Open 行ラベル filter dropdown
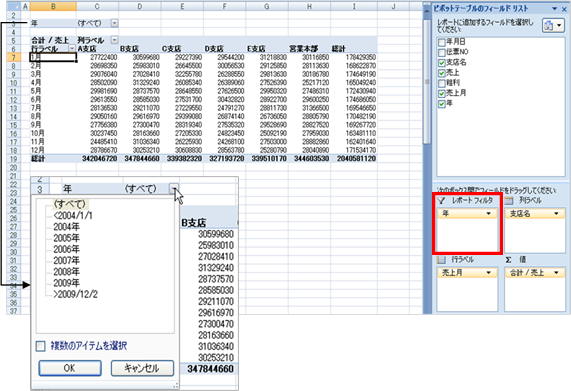Screen dimensions: 571x391 click(72, 48)
